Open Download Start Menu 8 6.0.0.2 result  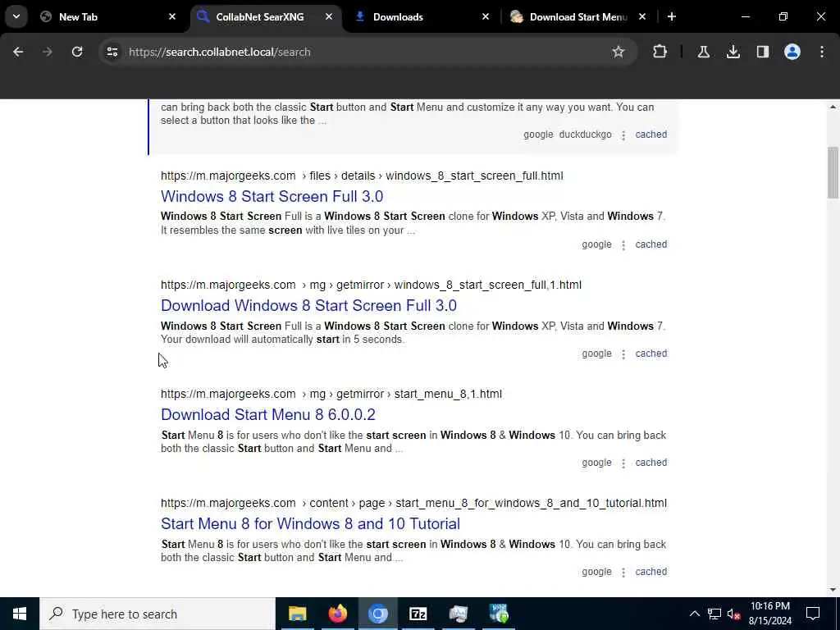click(x=268, y=414)
